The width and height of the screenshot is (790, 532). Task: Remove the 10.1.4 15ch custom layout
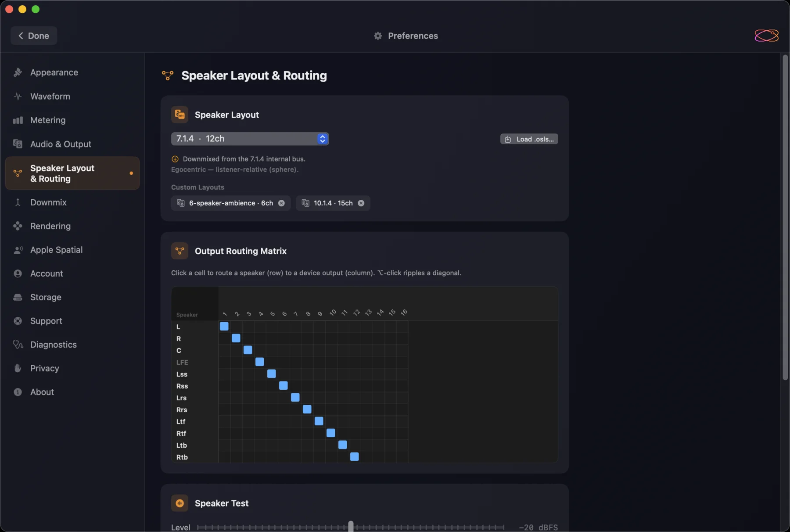click(361, 203)
